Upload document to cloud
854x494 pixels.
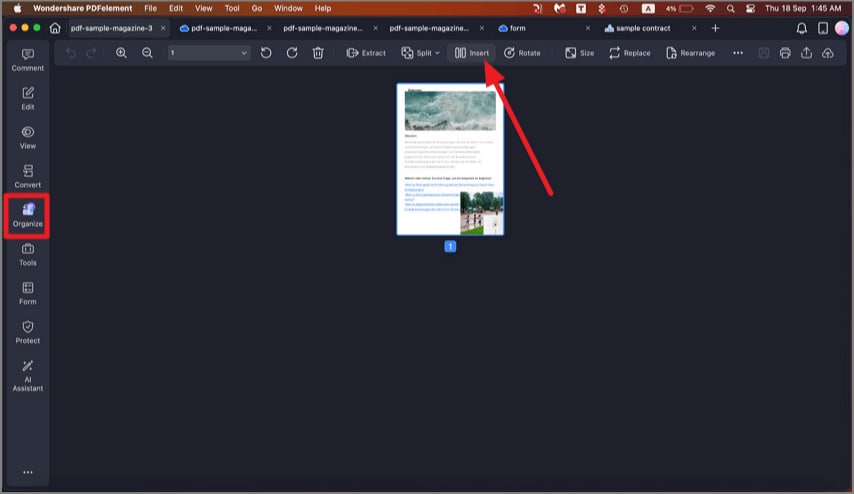tap(828, 53)
